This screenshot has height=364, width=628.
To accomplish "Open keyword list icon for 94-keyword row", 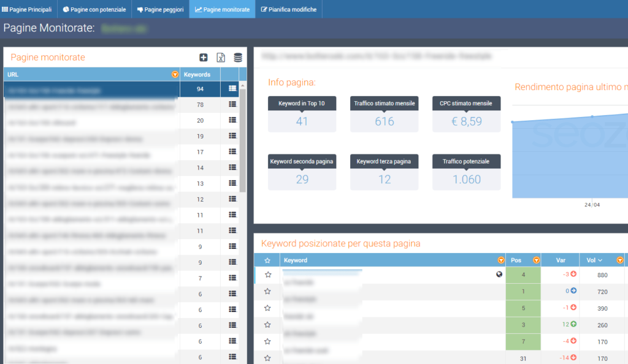I will (x=232, y=89).
